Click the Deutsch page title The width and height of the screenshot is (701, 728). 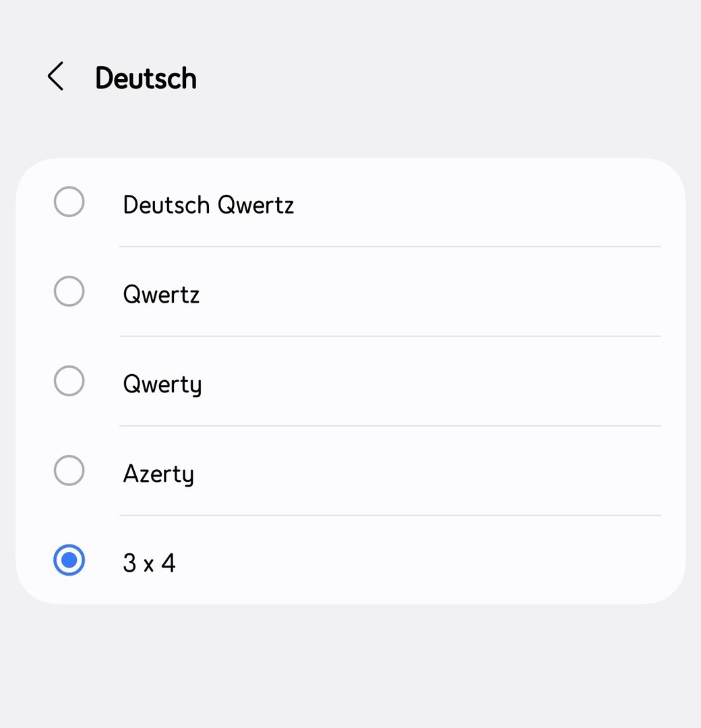[x=146, y=78]
